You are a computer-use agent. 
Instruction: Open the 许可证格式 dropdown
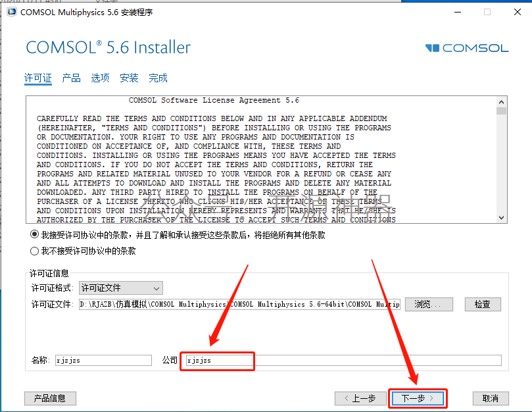tap(121, 288)
